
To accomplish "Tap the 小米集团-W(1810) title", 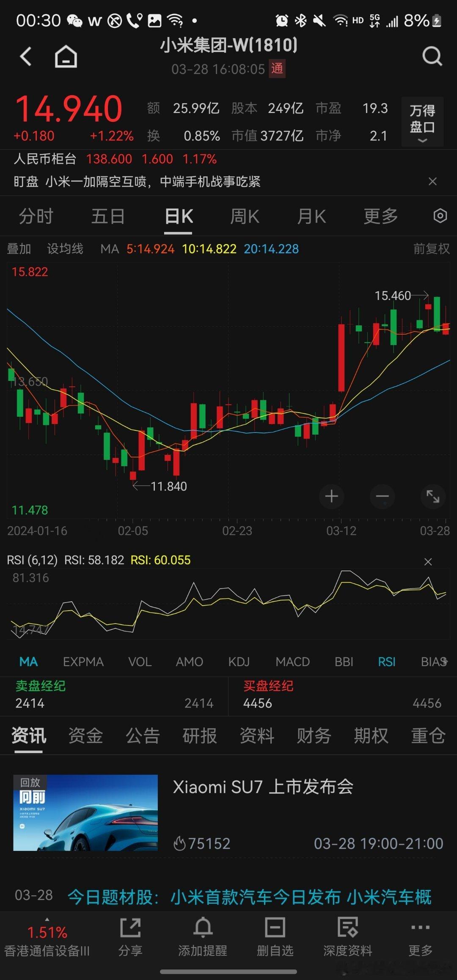I will pos(228,45).
